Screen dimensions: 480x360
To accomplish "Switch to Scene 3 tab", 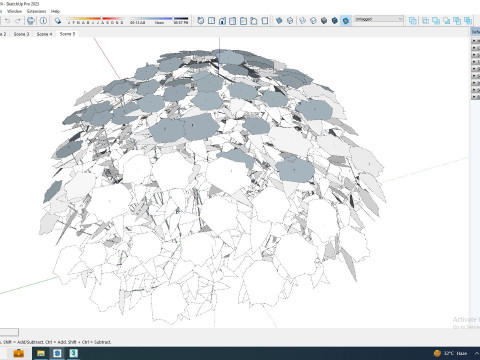I will (21, 34).
